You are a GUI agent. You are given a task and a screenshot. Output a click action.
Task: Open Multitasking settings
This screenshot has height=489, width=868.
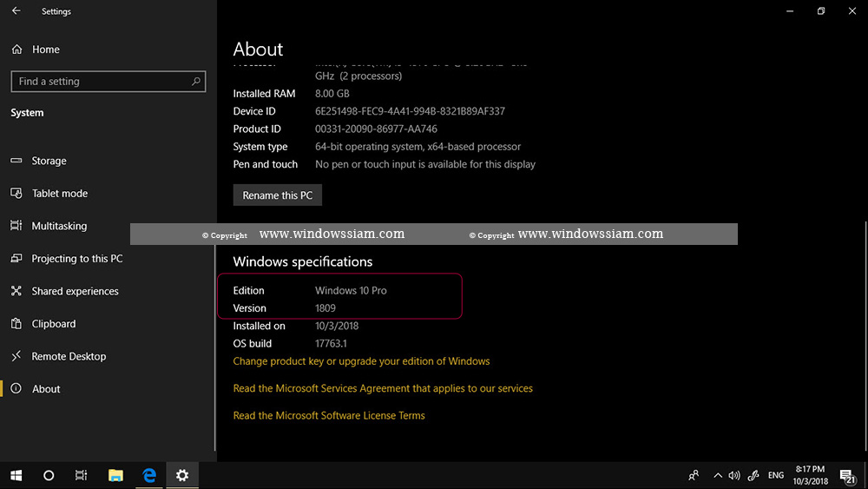tap(59, 226)
